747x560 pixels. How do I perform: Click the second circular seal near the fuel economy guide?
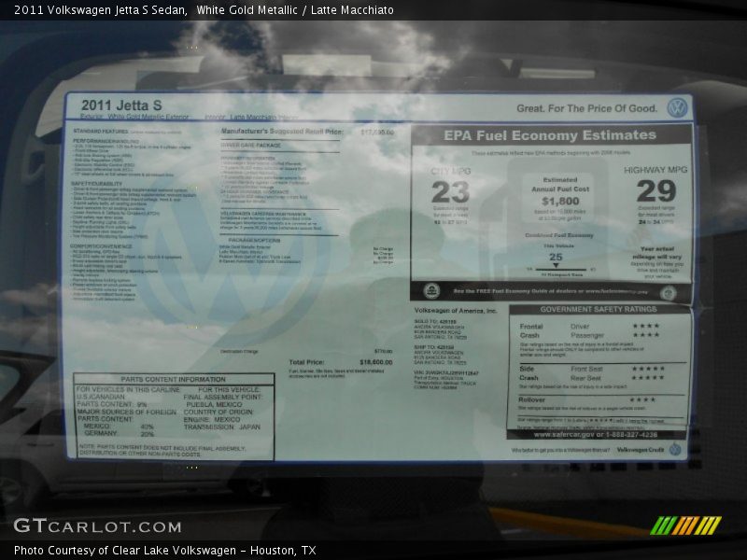coord(667,292)
